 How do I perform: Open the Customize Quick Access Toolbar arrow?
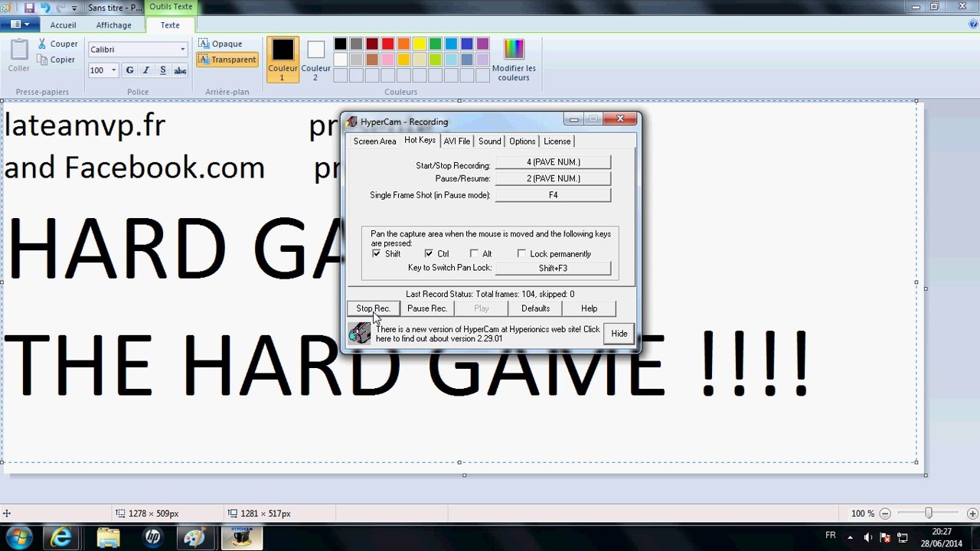click(x=74, y=8)
